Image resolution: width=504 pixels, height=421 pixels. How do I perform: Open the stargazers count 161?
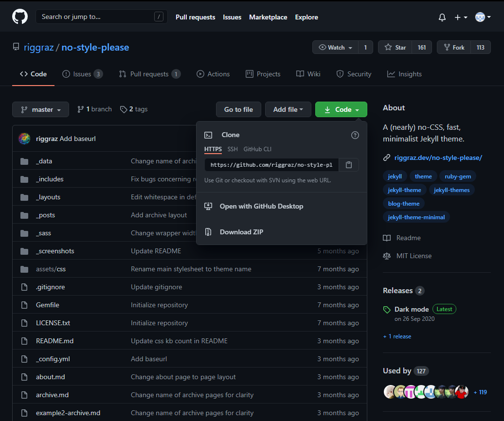click(x=422, y=48)
